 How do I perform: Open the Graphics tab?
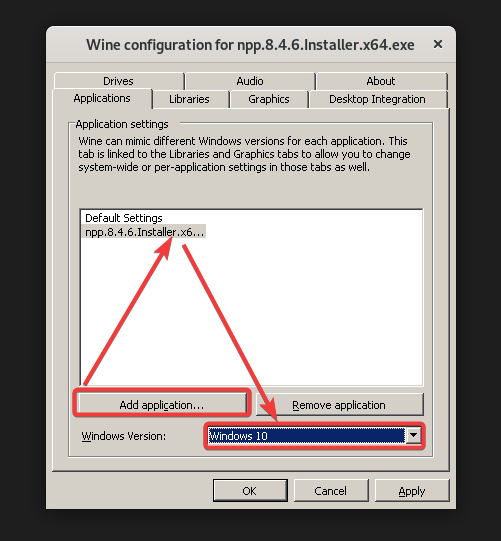click(269, 99)
